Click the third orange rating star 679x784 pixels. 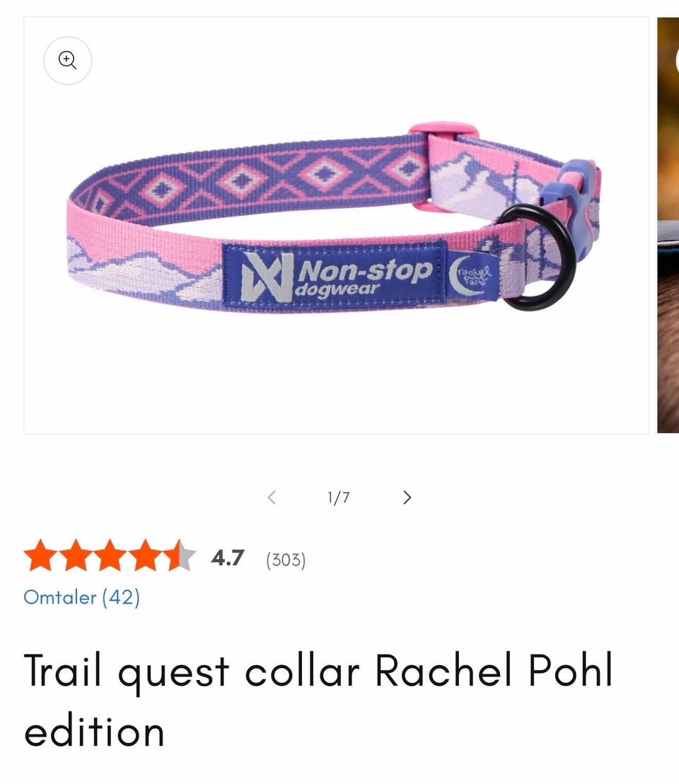[111, 555]
